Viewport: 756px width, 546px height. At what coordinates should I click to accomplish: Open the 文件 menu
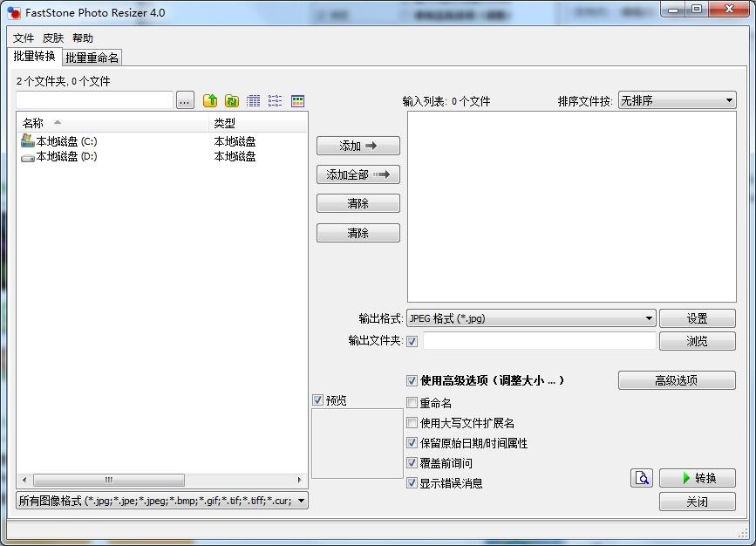(x=24, y=38)
